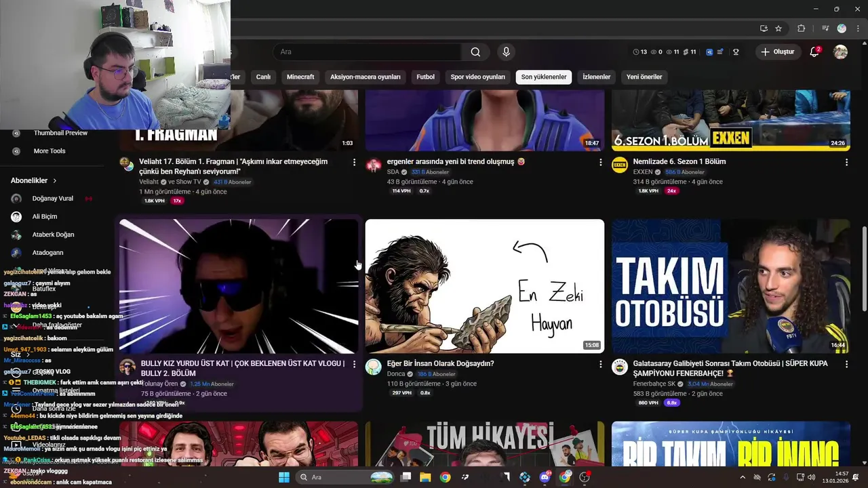Click the YouTube search input field

[367, 52]
